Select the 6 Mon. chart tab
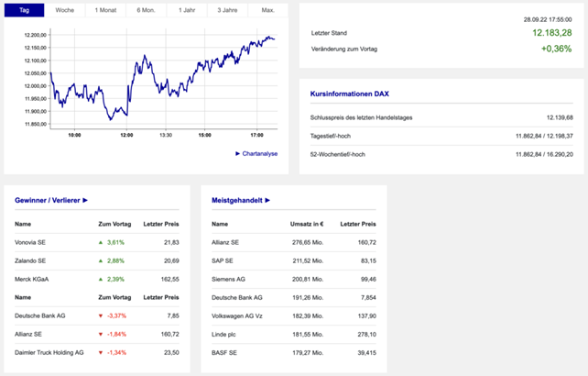This screenshot has height=376, width=588. (146, 9)
